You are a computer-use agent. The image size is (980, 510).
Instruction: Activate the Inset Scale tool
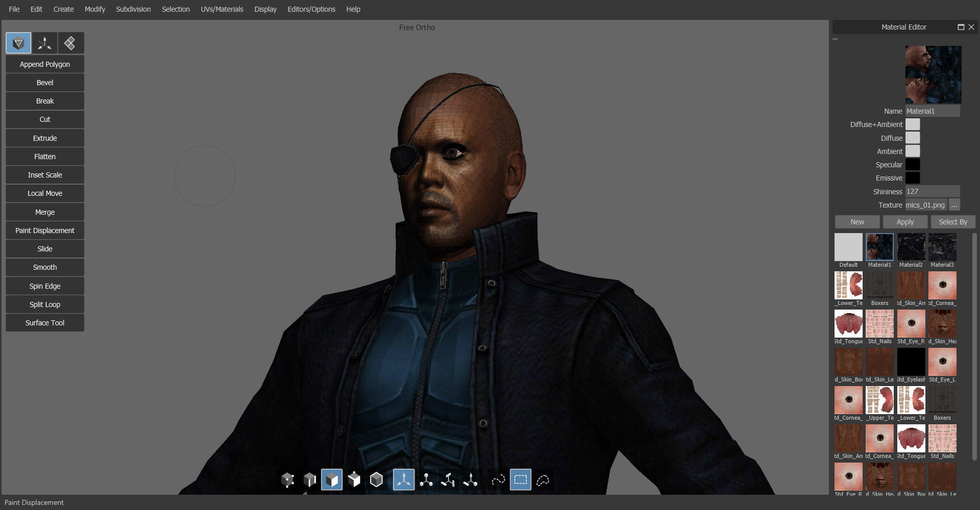[45, 175]
